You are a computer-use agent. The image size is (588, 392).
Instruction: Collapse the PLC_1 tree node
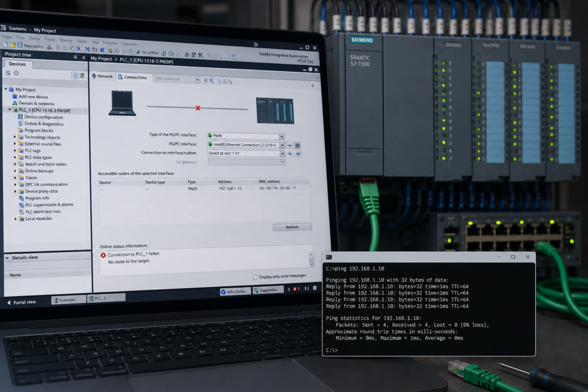point(10,110)
